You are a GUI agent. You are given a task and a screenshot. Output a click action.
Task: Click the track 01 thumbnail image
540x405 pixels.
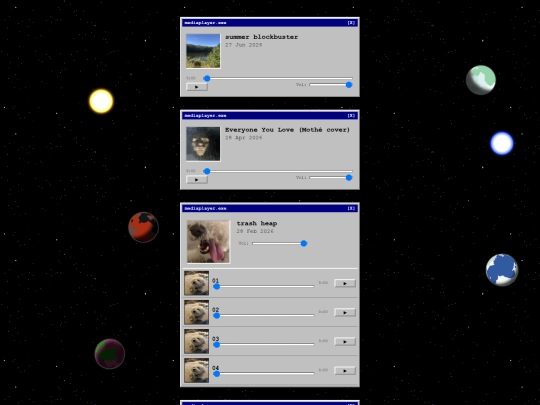[196, 283]
